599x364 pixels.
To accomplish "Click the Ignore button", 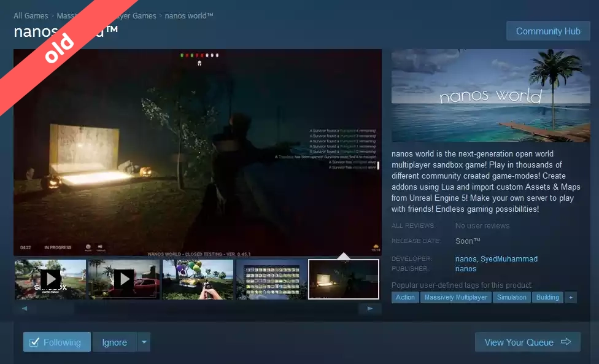I will click(115, 342).
